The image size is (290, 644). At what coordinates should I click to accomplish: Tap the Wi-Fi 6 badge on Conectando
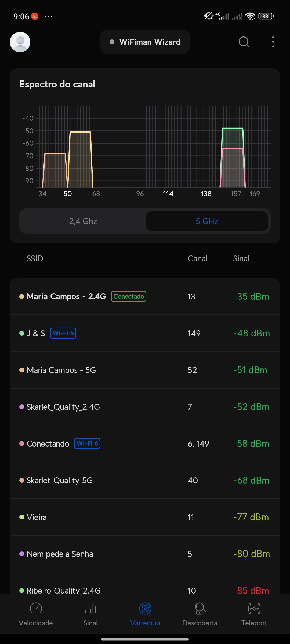pos(87,444)
